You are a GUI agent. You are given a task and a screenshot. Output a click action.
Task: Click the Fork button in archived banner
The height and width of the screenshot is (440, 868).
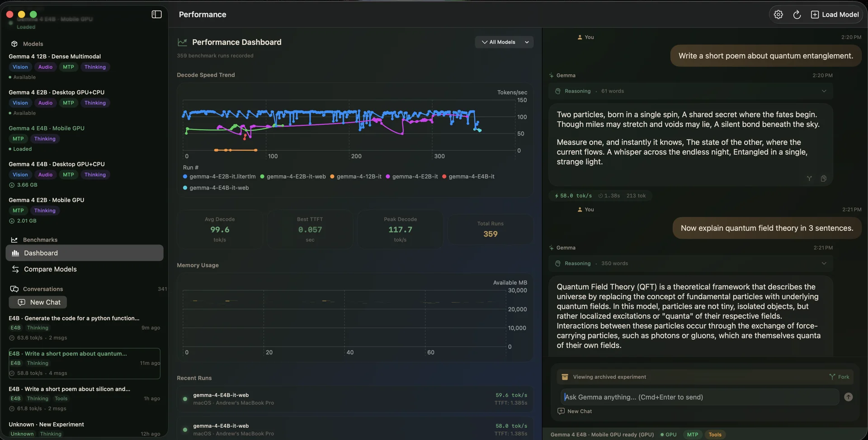coord(839,377)
